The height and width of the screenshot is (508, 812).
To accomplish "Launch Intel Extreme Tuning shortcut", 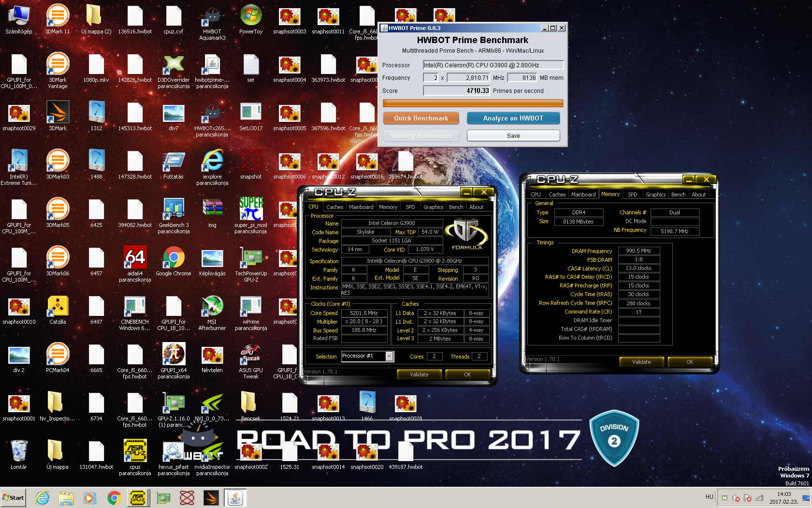I will [x=19, y=167].
